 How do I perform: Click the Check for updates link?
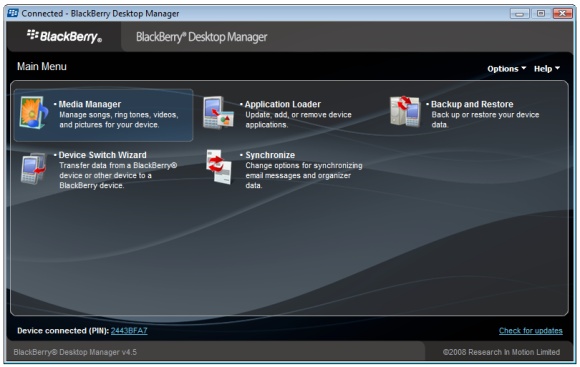click(530, 331)
